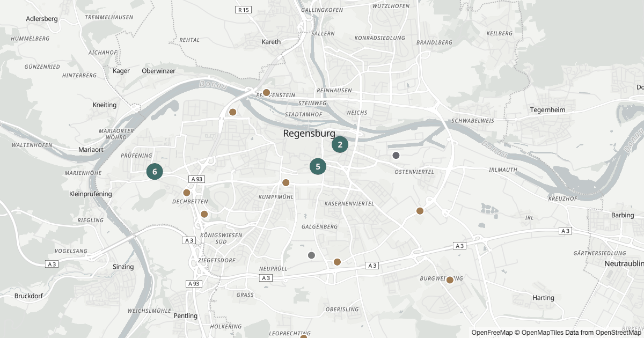The width and height of the screenshot is (644, 338).
Task: Click the Tegernheim label
Action: pos(547,109)
